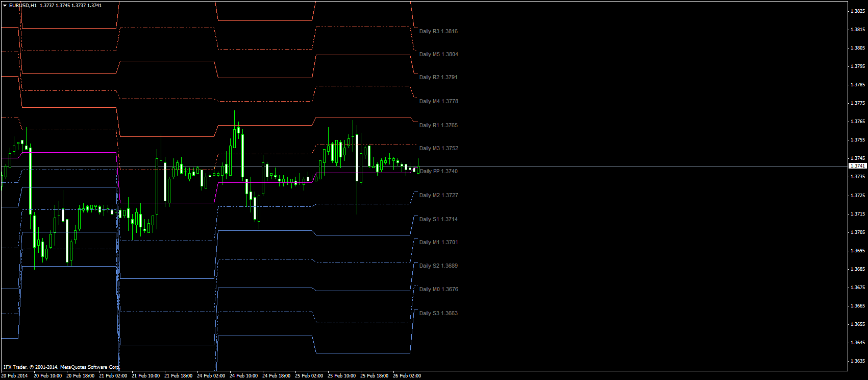Click the 1.3785 price scale value
Screen dimensions: 868x380
[x=857, y=85]
